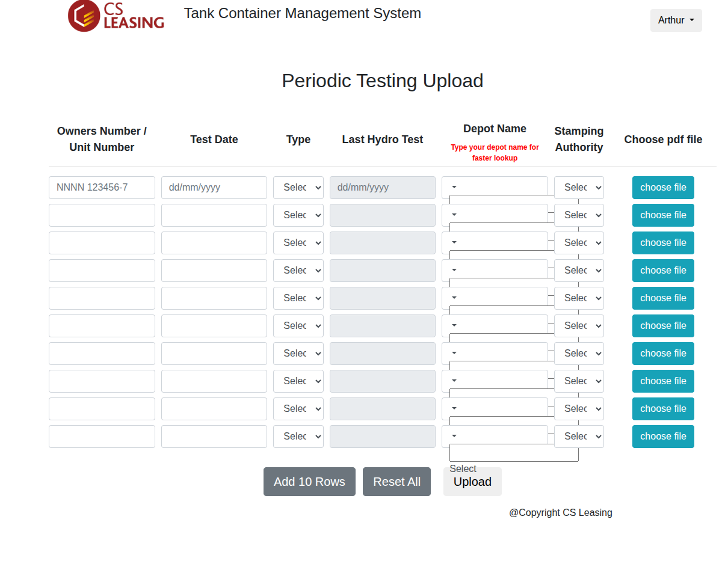This screenshot has width=728, height=561.
Task: Click the Test Date column header
Action: [214, 139]
